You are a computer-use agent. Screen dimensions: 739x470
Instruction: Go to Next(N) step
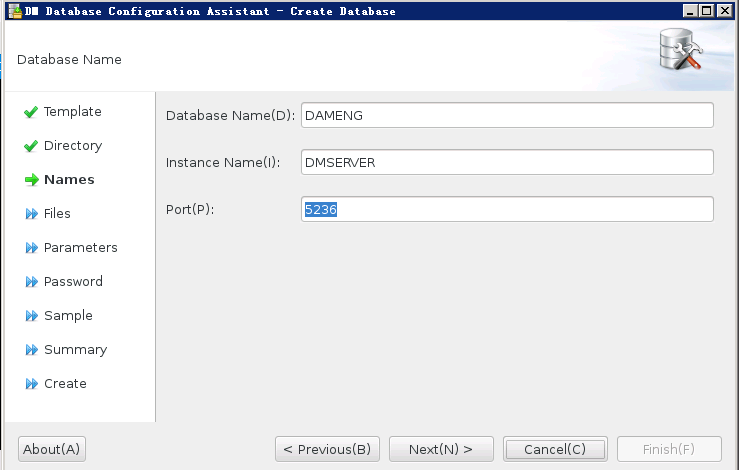[441, 449]
